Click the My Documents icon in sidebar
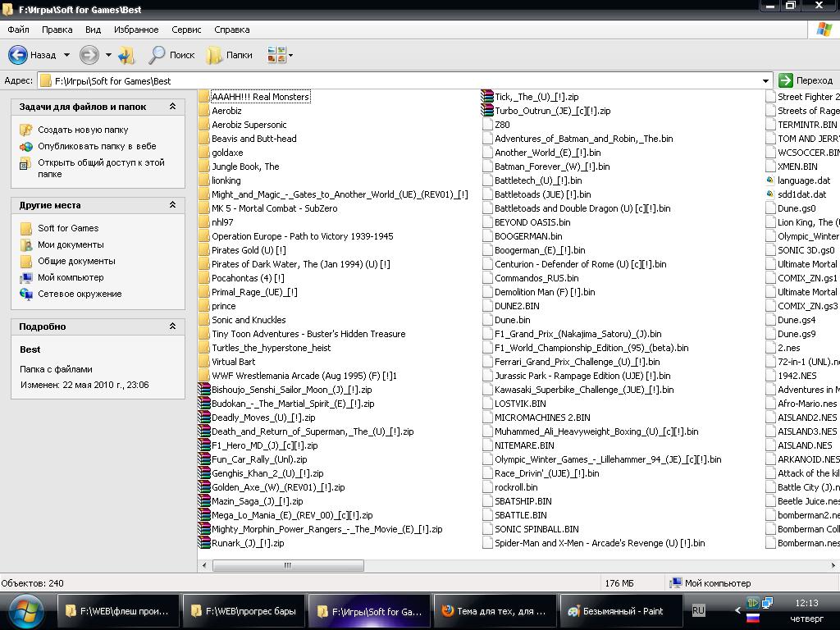The height and width of the screenshot is (630, 840). (x=25, y=244)
